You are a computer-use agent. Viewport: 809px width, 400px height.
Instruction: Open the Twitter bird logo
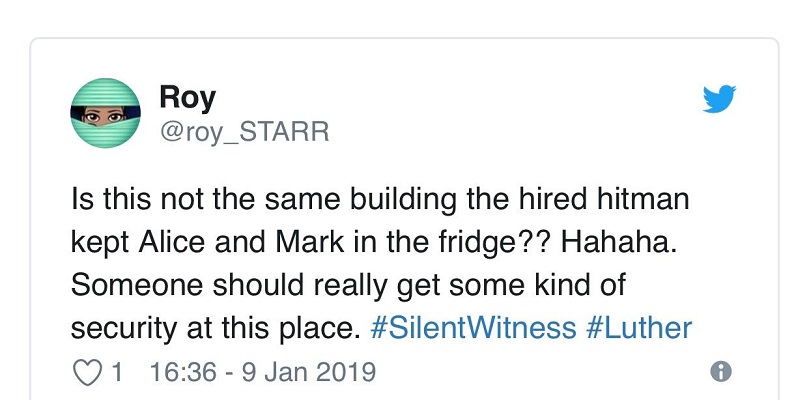719,98
